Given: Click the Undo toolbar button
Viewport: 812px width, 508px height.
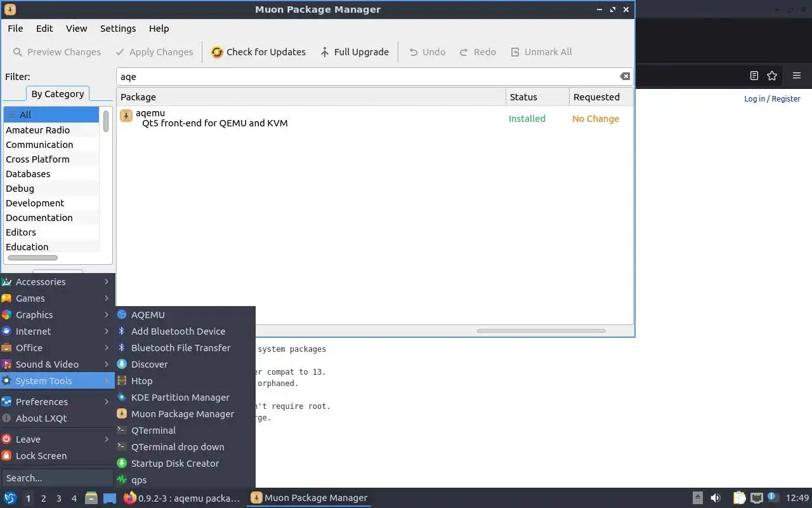Looking at the screenshot, I should (x=427, y=52).
